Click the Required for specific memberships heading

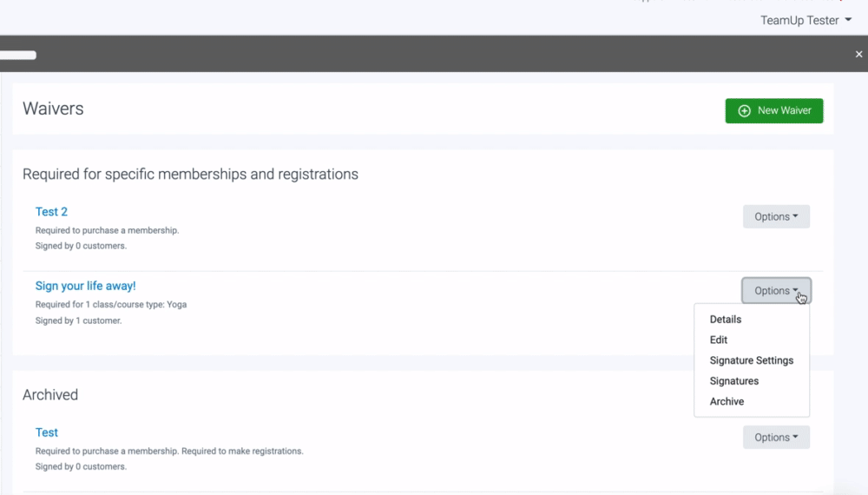click(190, 174)
